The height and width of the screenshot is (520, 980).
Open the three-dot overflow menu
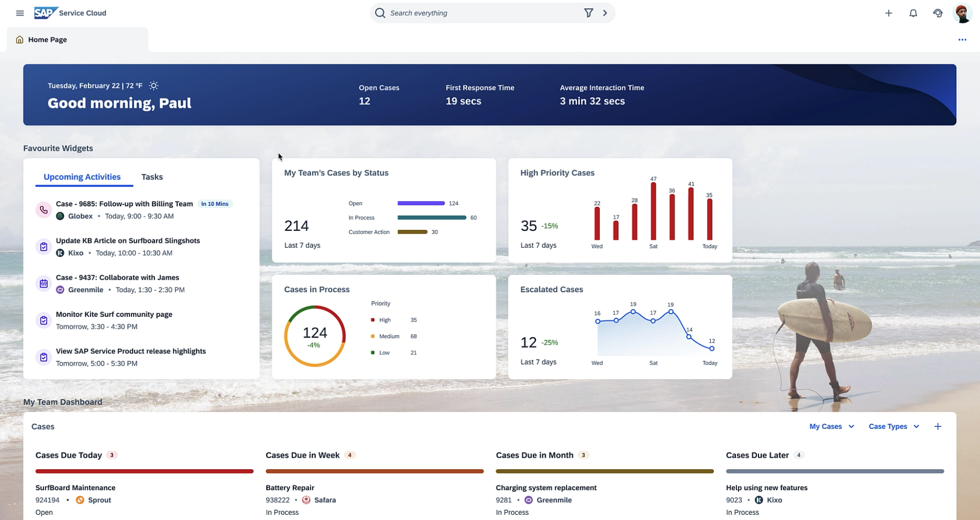click(x=962, y=40)
